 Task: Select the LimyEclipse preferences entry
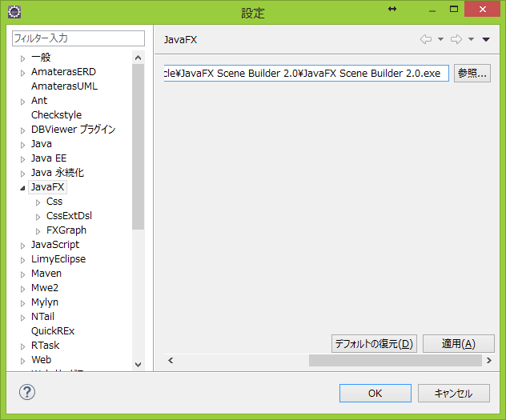click(x=58, y=259)
